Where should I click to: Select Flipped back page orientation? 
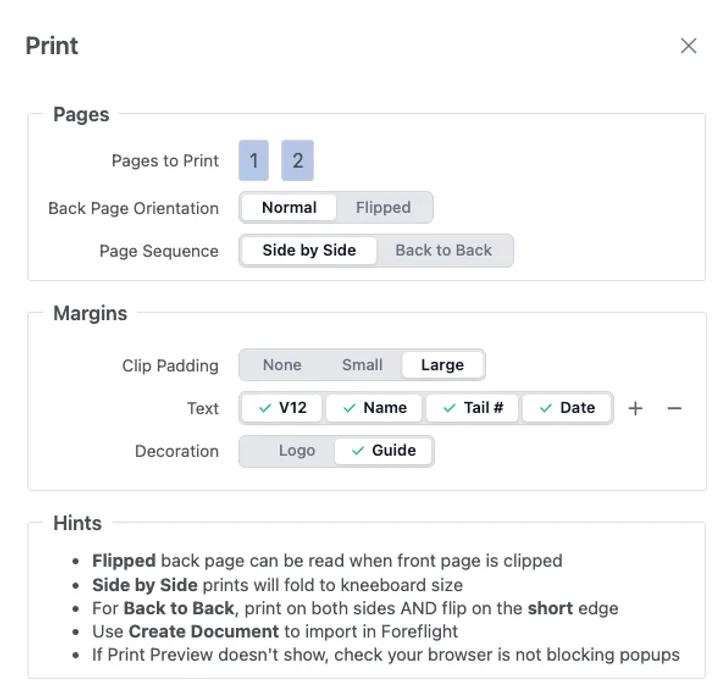pos(383,208)
